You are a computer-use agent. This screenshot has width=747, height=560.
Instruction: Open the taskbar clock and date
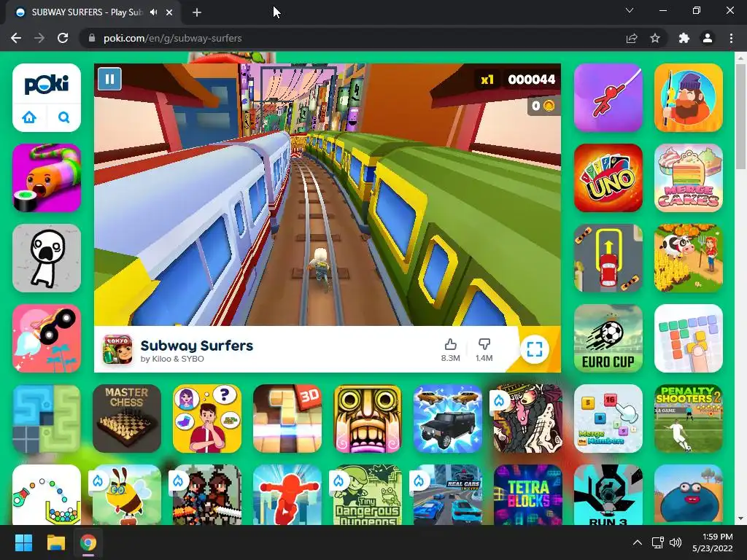pyautogui.click(x=713, y=542)
